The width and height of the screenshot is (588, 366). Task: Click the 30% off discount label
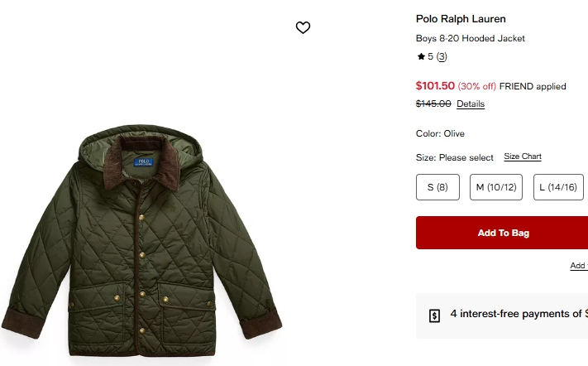coord(477,86)
